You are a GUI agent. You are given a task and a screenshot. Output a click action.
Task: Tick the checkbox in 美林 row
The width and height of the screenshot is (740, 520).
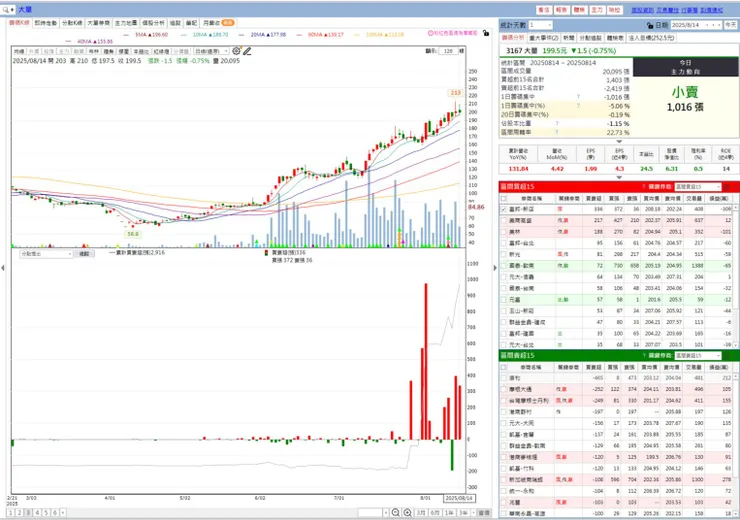[x=504, y=232]
